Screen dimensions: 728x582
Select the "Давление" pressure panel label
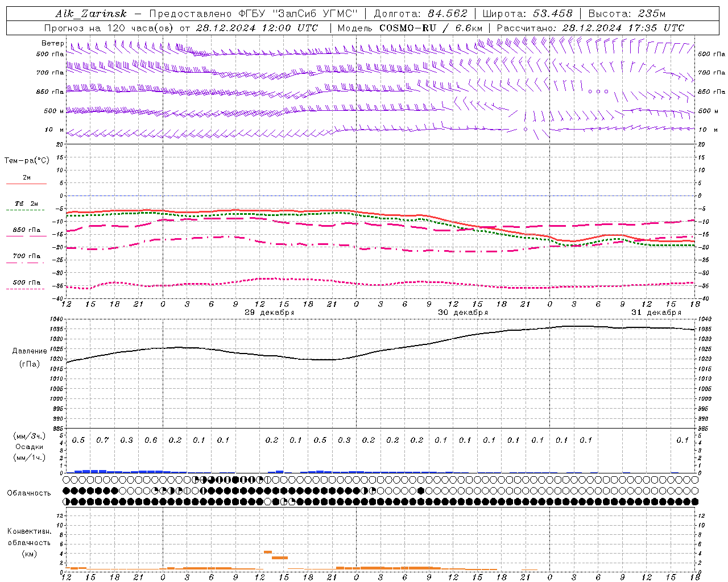click(x=30, y=351)
